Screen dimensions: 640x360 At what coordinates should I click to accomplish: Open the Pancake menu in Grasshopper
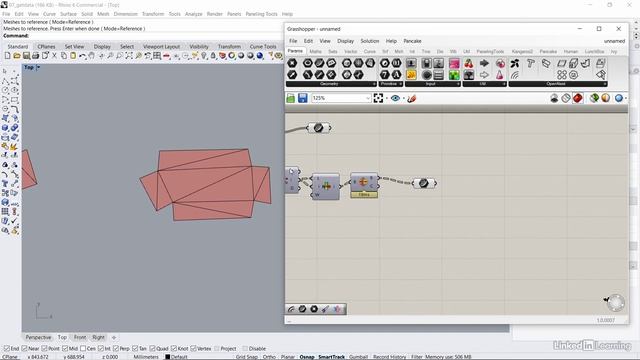tap(412, 41)
